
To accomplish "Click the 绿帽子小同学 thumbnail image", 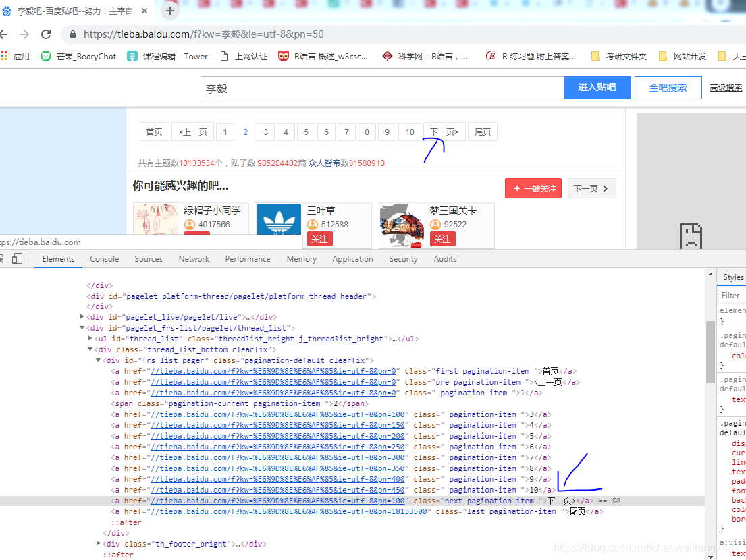I will (x=157, y=219).
